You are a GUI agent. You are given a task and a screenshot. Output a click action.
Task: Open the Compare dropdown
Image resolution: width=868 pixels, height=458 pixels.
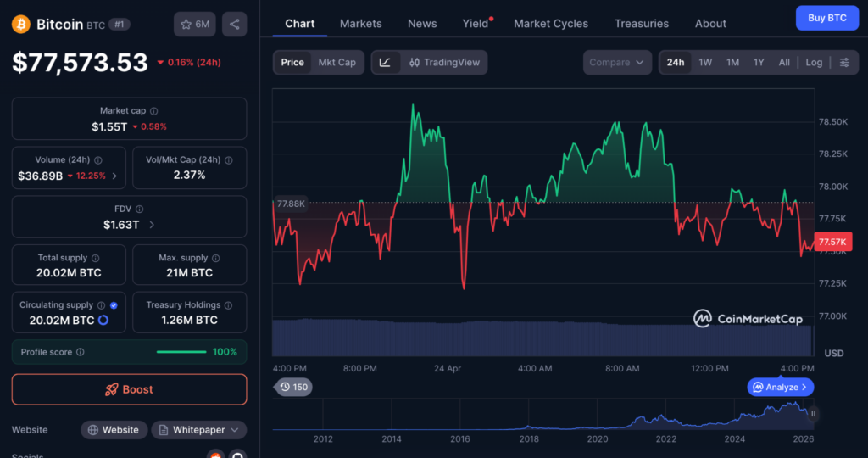click(617, 63)
